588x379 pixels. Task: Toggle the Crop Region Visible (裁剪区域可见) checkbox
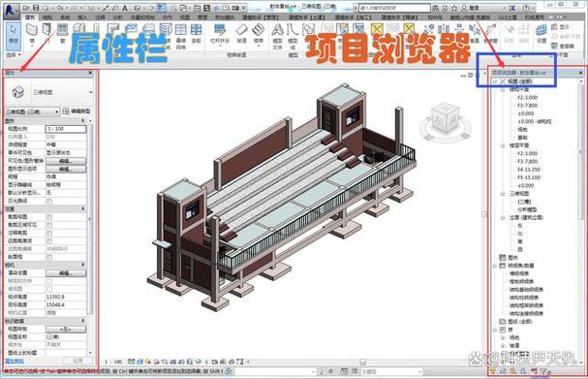[x=49, y=225]
